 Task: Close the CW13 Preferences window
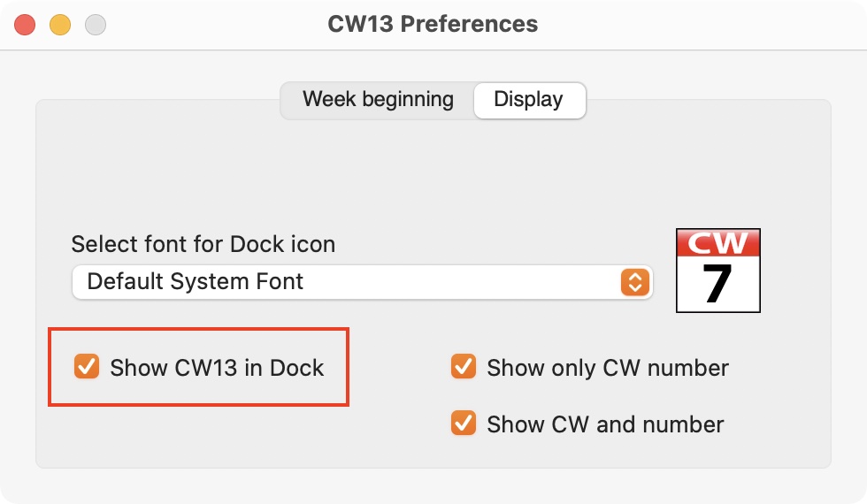[x=25, y=25]
